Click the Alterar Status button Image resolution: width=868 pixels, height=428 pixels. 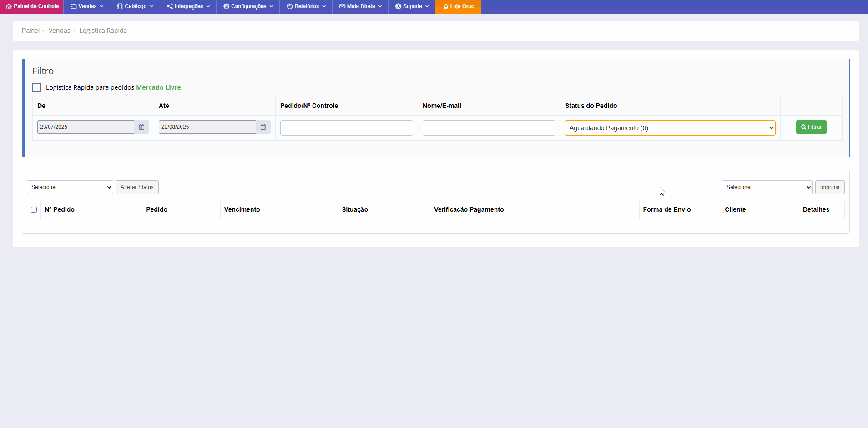(137, 187)
